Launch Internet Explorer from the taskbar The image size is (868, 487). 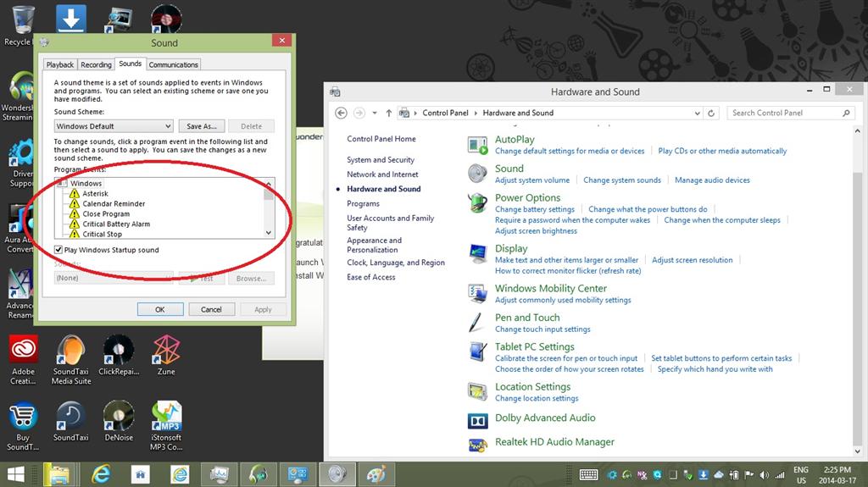[101, 474]
